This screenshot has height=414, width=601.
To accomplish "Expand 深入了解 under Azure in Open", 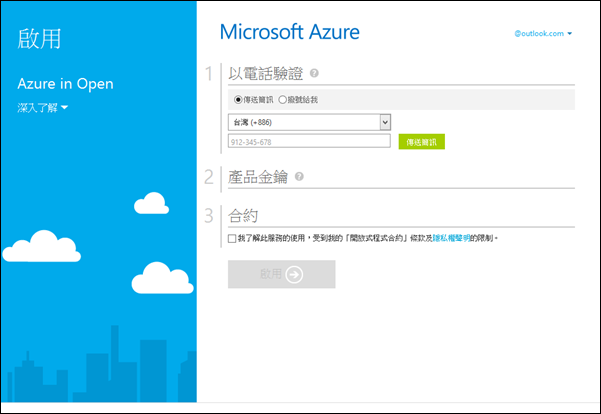I will (42, 106).
